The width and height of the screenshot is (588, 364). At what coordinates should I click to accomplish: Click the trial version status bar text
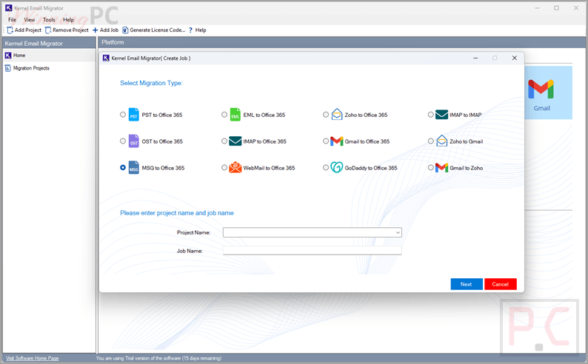158,358
